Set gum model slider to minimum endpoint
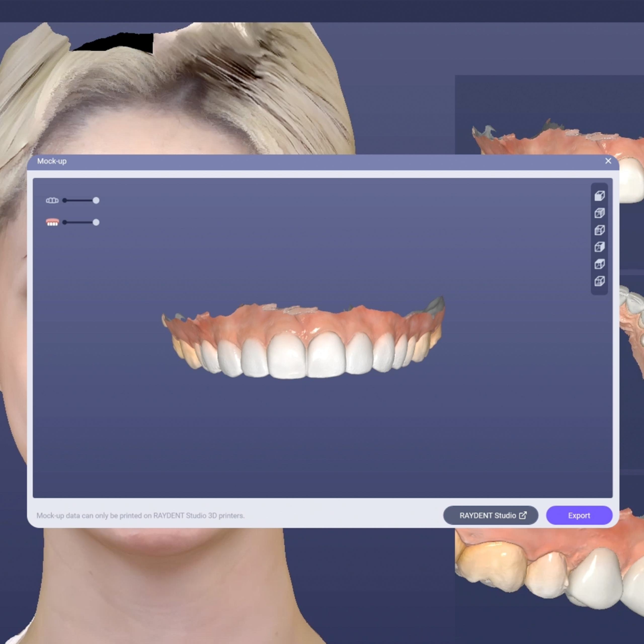 point(65,222)
